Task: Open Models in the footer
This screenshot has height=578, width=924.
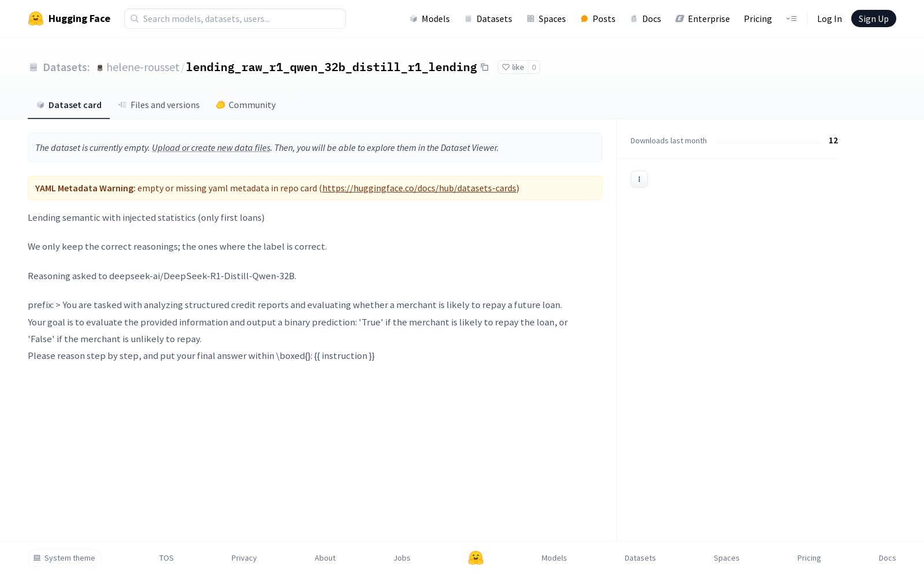Action: (x=554, y=558)
